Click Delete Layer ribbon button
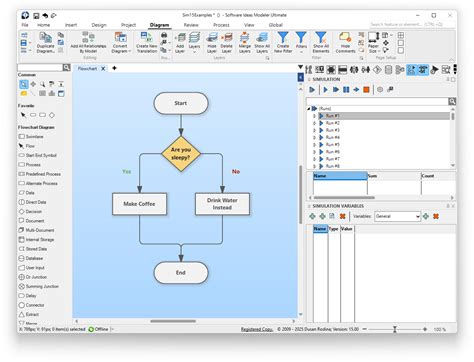474x362 pixels. click(227, 42)
